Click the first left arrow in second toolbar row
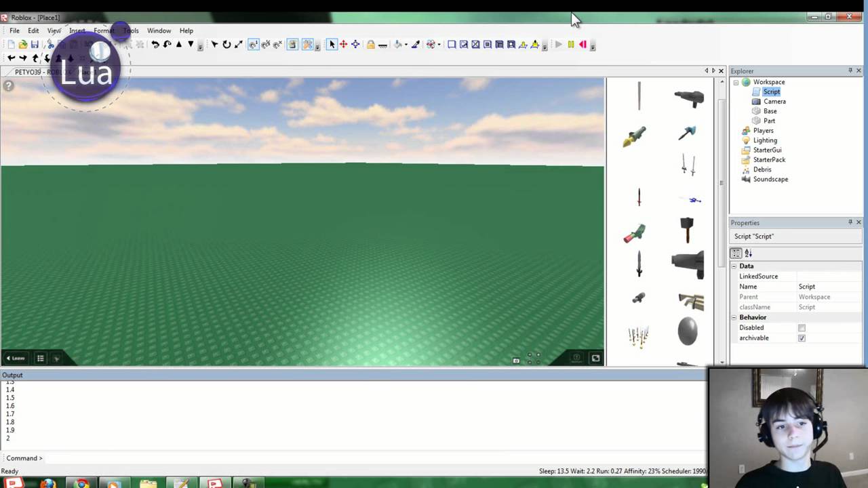868x488 pixels. (11, 58)
